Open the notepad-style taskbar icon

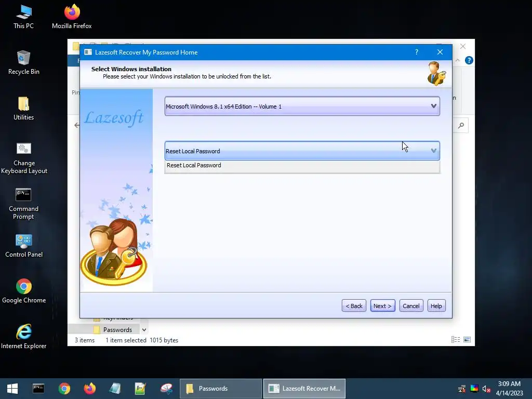(115, 389)
